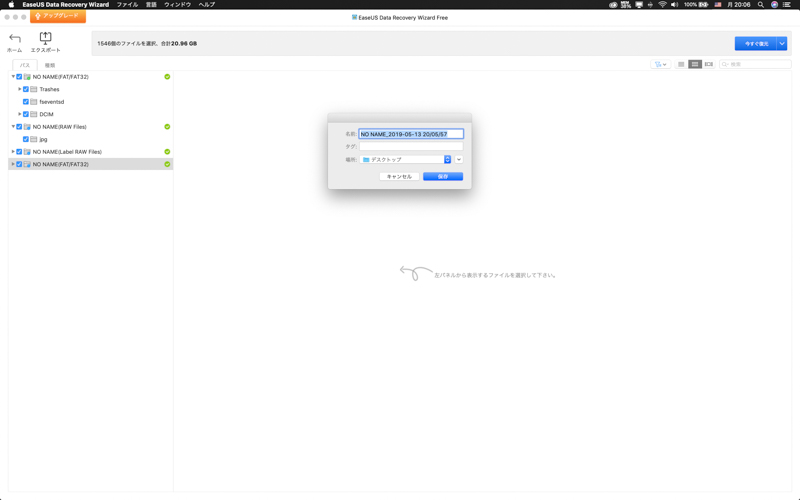This screenshot has height=500, width=800.
Task: Select the Path tab in left panel
Action: pyautogui.click(x=24, y=65)
